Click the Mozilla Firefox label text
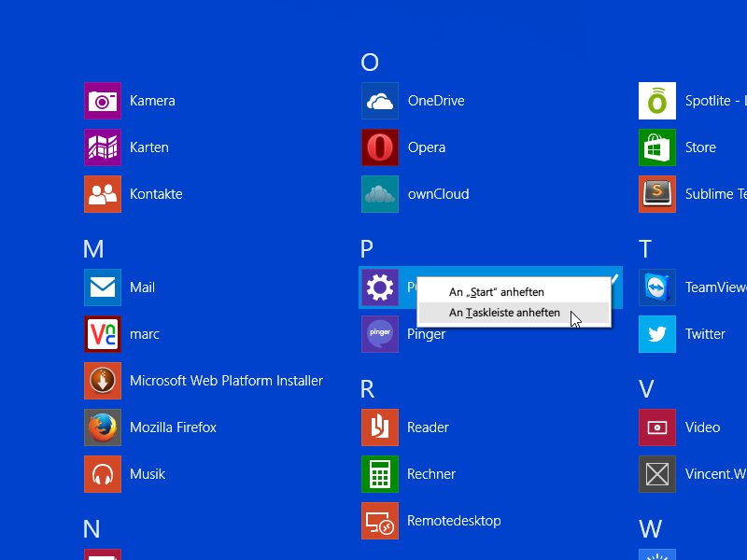747x560 pixels. click(173, 427)
